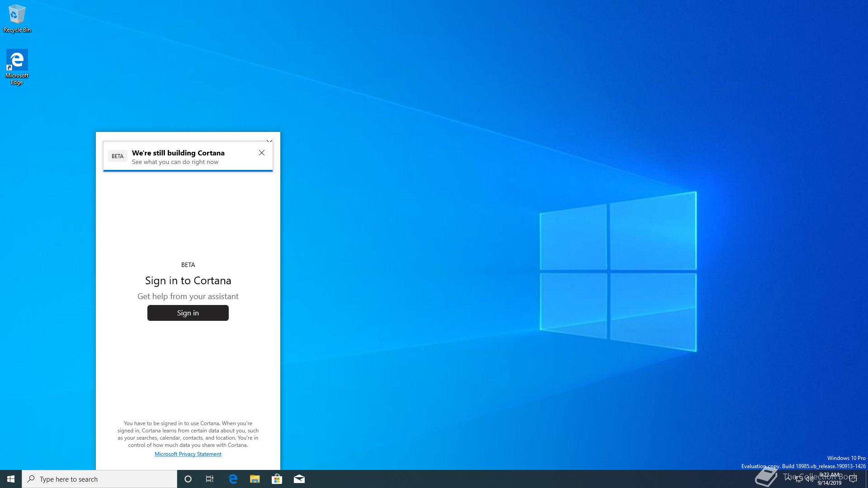The height and width of the screenshot is (488, 868).
Task: Open Task View from the taskbar
Action: (210, 479)
